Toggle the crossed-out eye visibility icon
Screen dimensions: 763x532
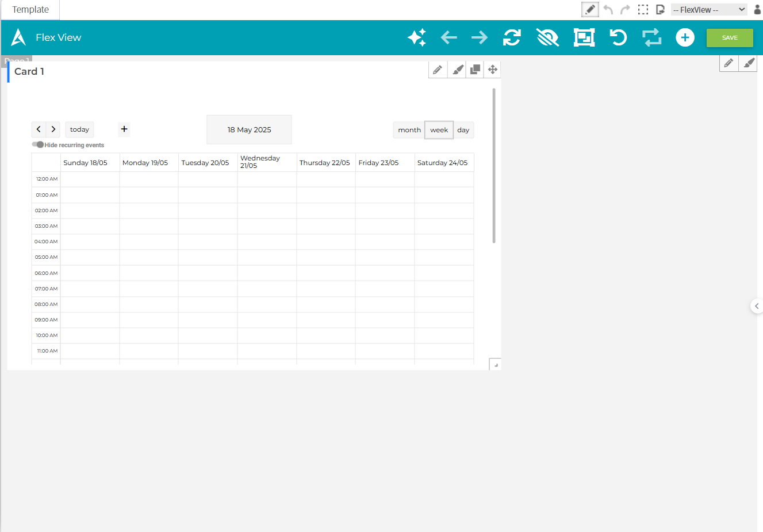[x=547, y=37]
